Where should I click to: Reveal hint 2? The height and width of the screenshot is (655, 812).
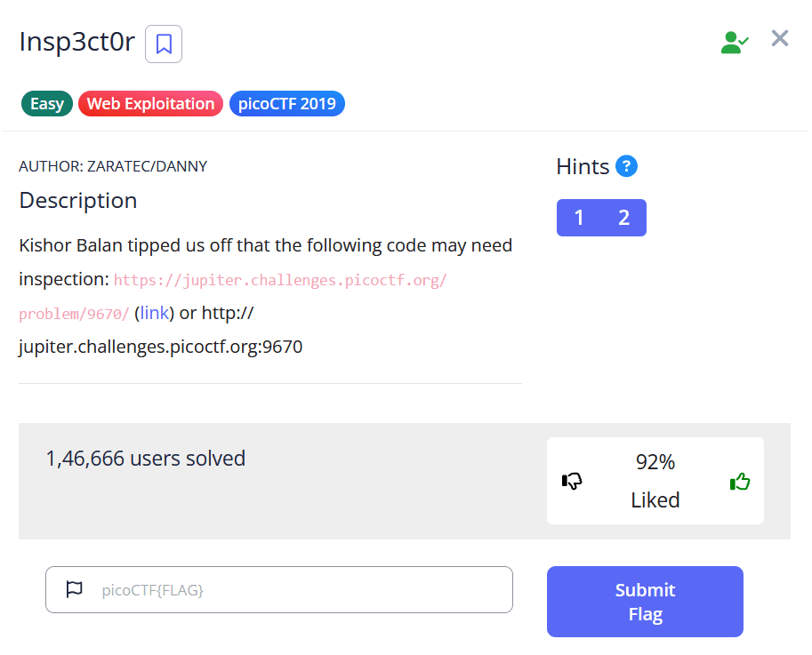click(x=623, y=218)
